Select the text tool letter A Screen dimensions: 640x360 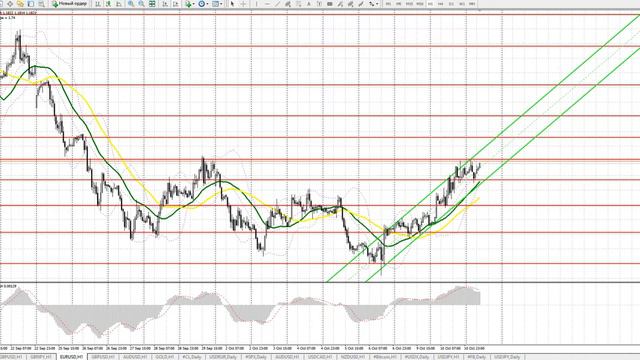tap(309, 4)
